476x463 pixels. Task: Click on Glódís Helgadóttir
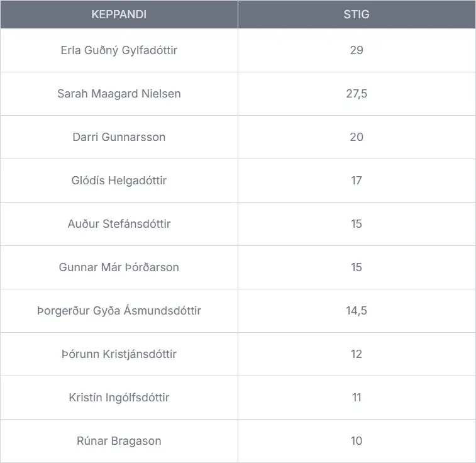click(x=119, y=181)
